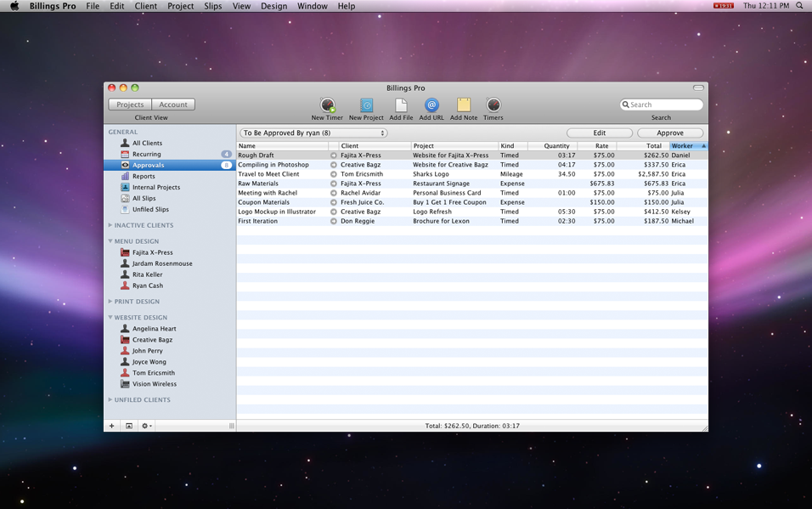Screen dimensions: 812x509
Task: Open the File menu
Action: pos(93,6)
